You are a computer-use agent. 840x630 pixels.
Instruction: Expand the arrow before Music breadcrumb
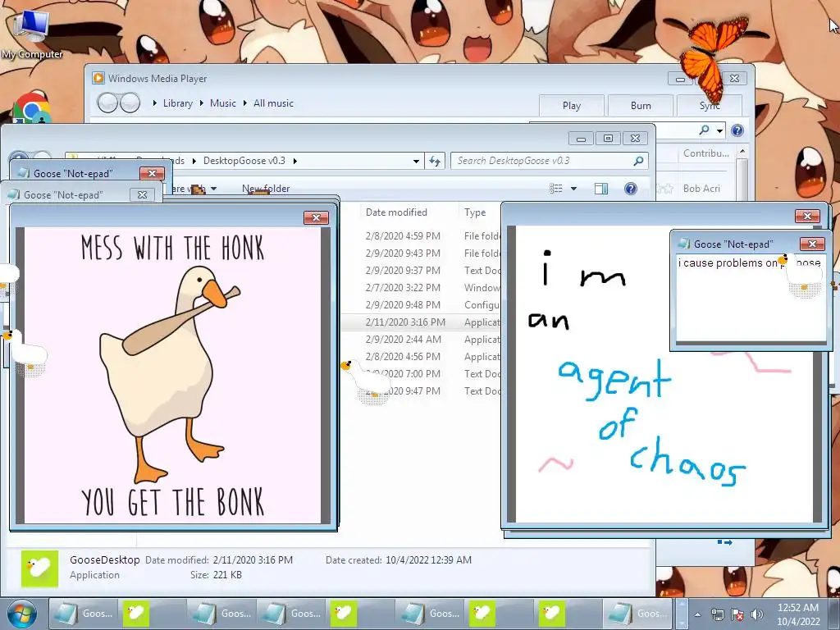202,103
